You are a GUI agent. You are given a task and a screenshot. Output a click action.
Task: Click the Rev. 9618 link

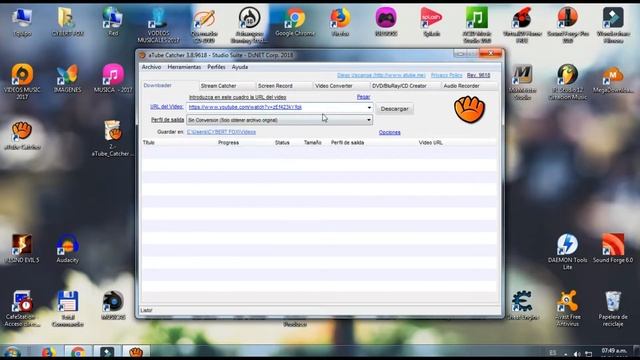coord(478,76)
